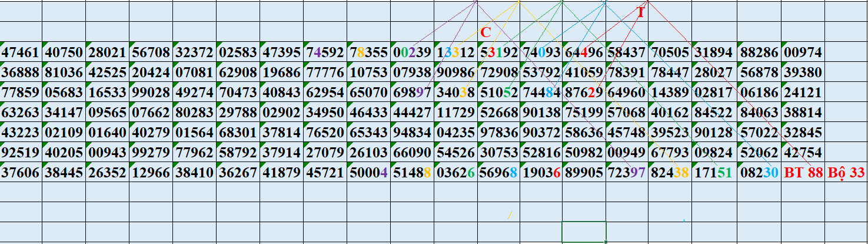Select the 99028 cell
Screen dimensions: 868x244
(x=151, y=93)
